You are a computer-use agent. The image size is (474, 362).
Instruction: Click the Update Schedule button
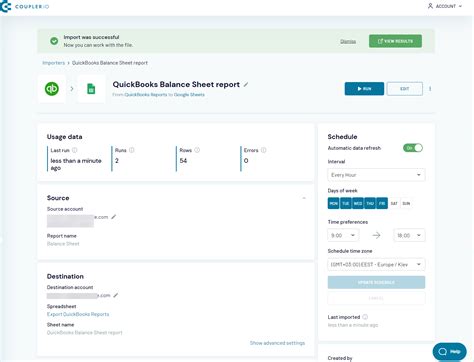point(376,282)
